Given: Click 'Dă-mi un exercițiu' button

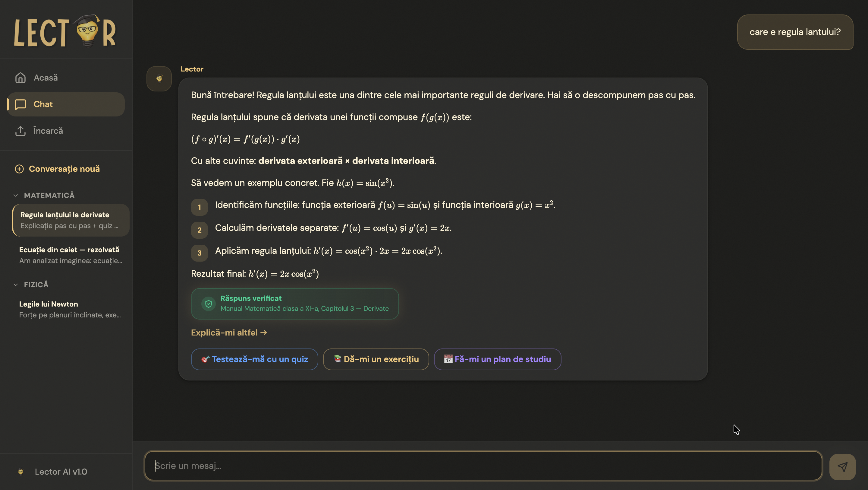Looking at the screenshot, I should click(375, 359).
